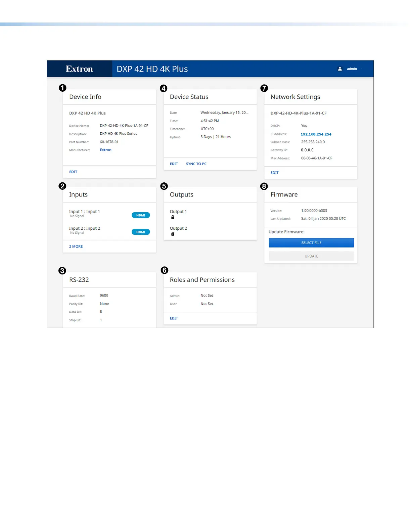The width and height of the screenshot is (411, 532).
Task: Click last updated Sat, 04 Jan 2020 00:28 UTC
Action: tap(323, 219)
